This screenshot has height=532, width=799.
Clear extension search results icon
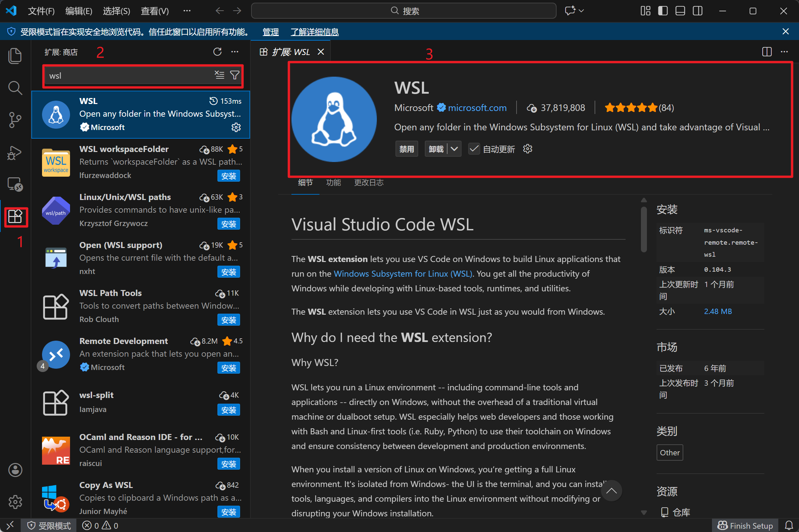[x=220, y=75]
